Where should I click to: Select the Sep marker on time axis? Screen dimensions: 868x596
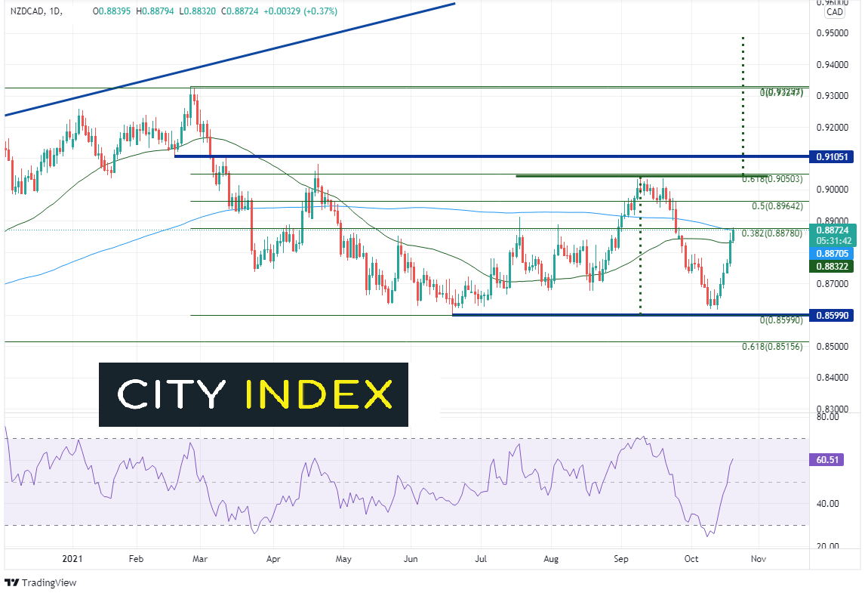(621, 559)
